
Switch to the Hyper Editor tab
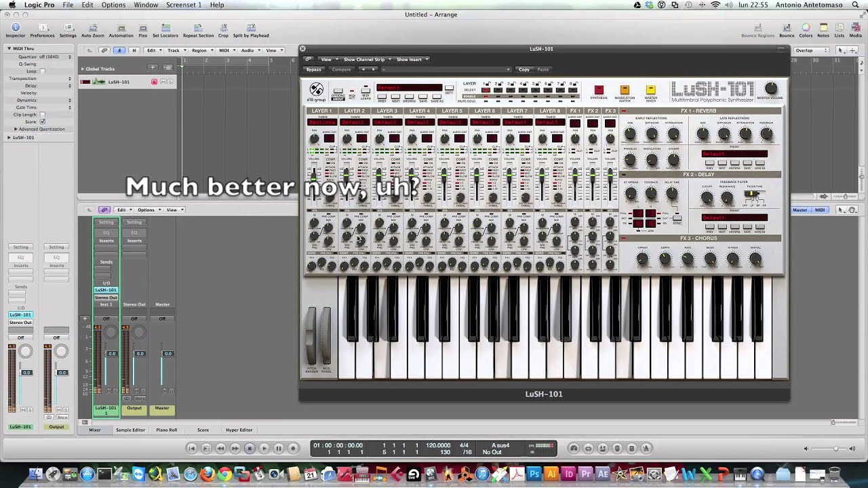[239, 430]
